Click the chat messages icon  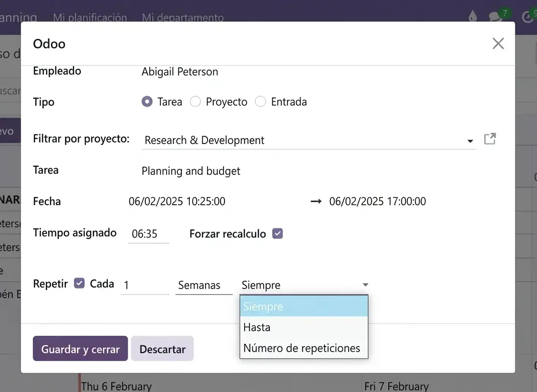click(496, 16)
